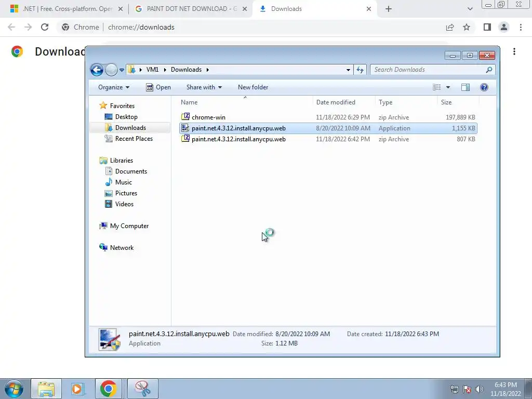
Task: Select Downloads in the address breadcrumb
Action: (187, 70)
